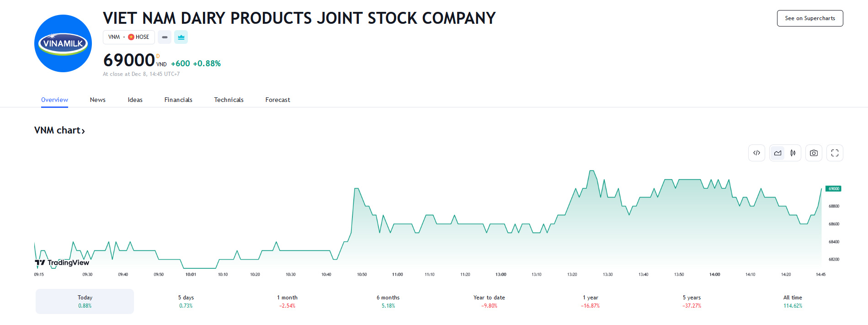Open the embed code icon above the chart
868x325 pixels.
(x=756, y=153)
